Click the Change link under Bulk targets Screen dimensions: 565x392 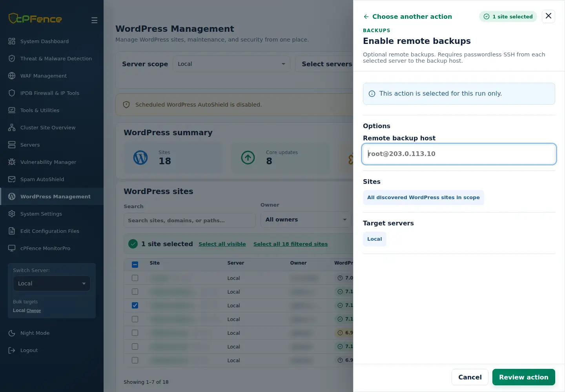tap(34, 310)
